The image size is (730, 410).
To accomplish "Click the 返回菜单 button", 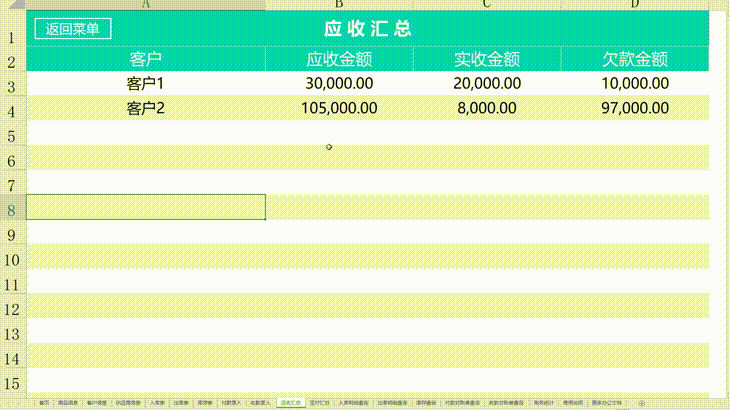I will coord(72,29).
